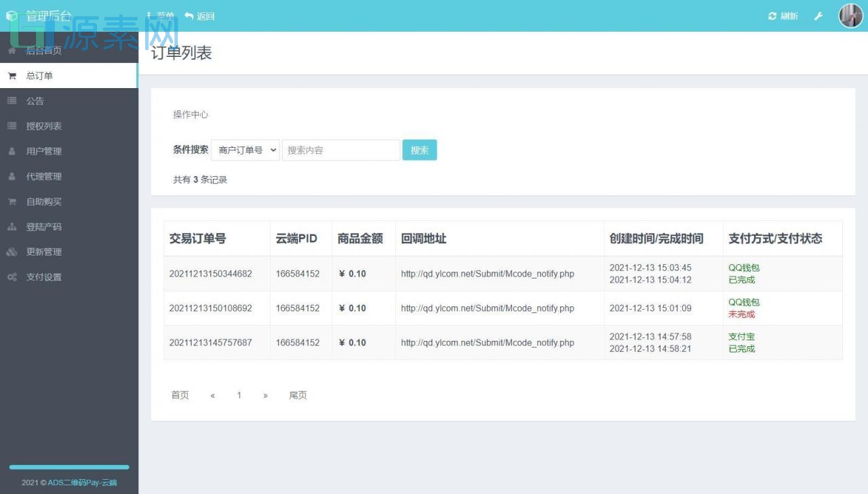
Task: Click the blue 搜索 search button
Action: pyautogui.click(x=419, y=150)
